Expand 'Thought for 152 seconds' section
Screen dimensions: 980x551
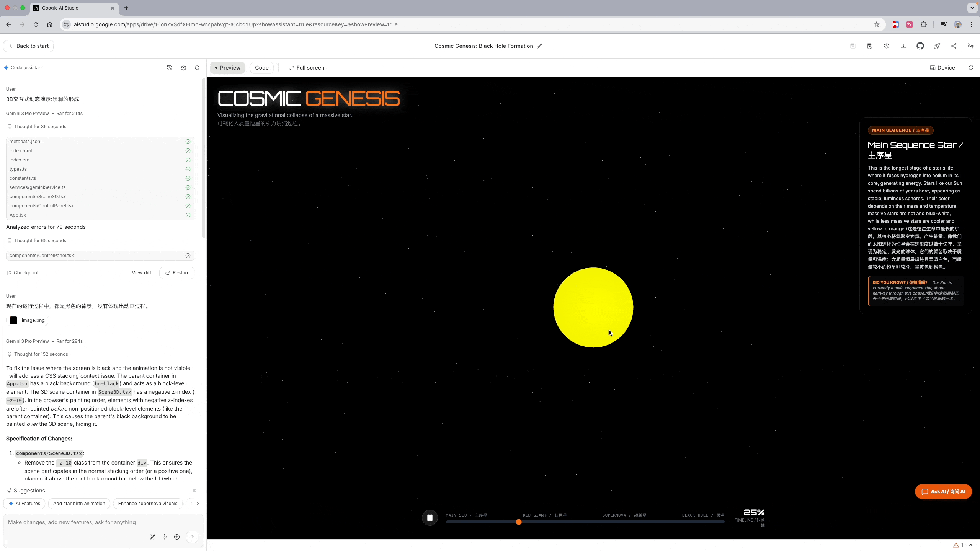(x=41, y=354)
